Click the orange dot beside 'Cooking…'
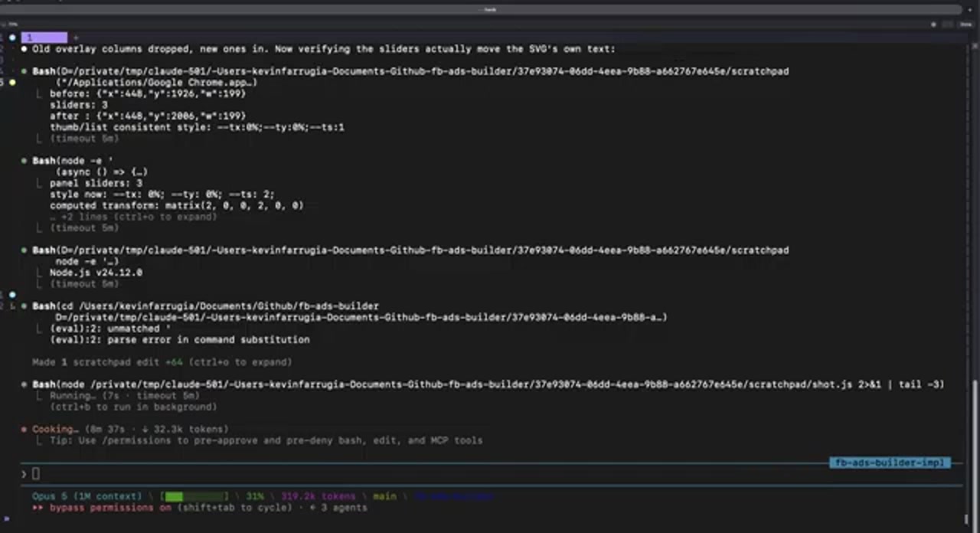980x533 pixels. pyautogui.click(x=24, y=430)
